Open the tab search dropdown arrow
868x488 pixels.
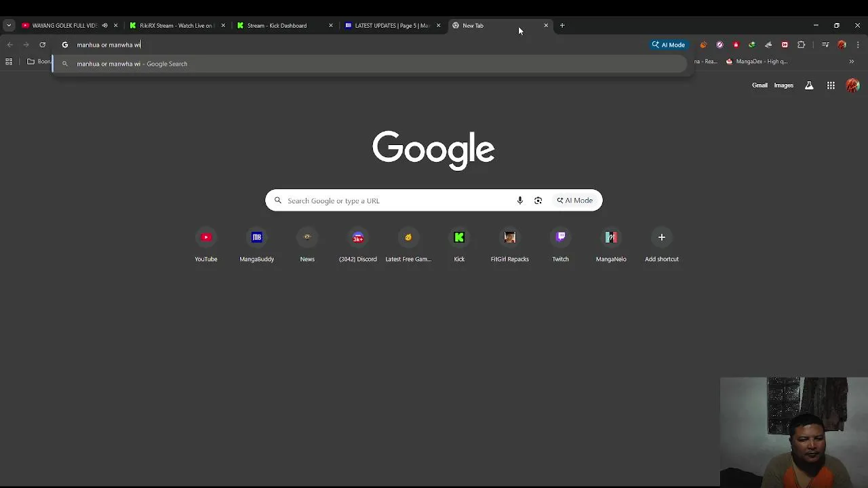tap(9, 25)
